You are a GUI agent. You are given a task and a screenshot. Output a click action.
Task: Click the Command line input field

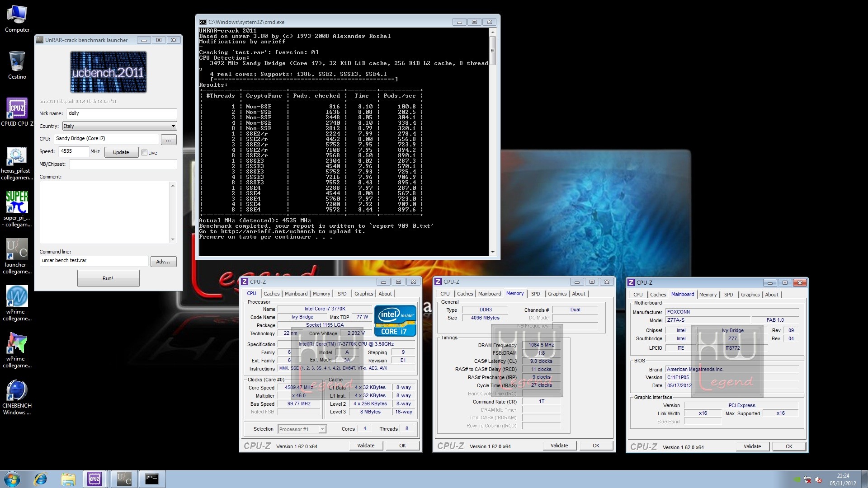[94, 261]
